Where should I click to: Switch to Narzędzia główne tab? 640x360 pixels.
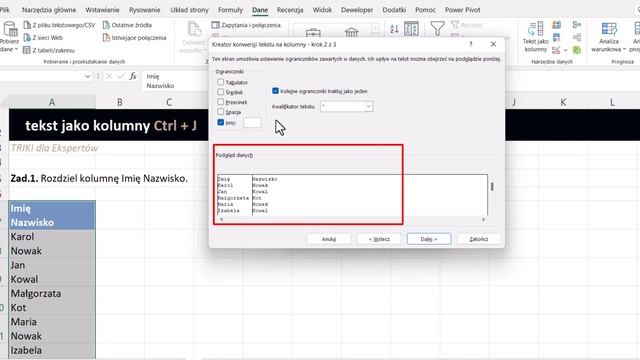point(49,9)
